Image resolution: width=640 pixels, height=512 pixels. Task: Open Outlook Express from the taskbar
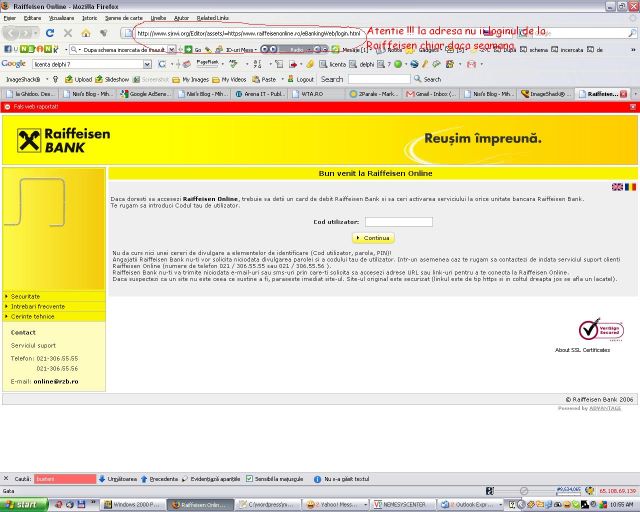click(x=470, y=505)
